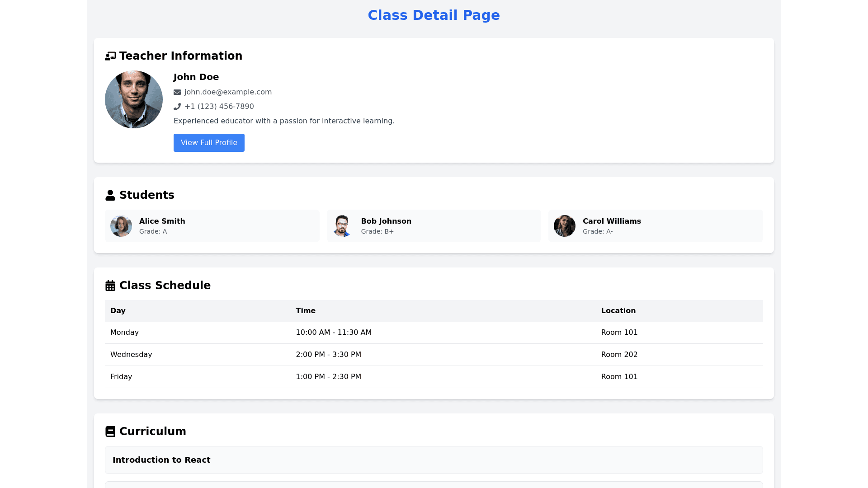Click the john.doe@example.com email address
The image size is (868, 488).
[x=228, y=92]
